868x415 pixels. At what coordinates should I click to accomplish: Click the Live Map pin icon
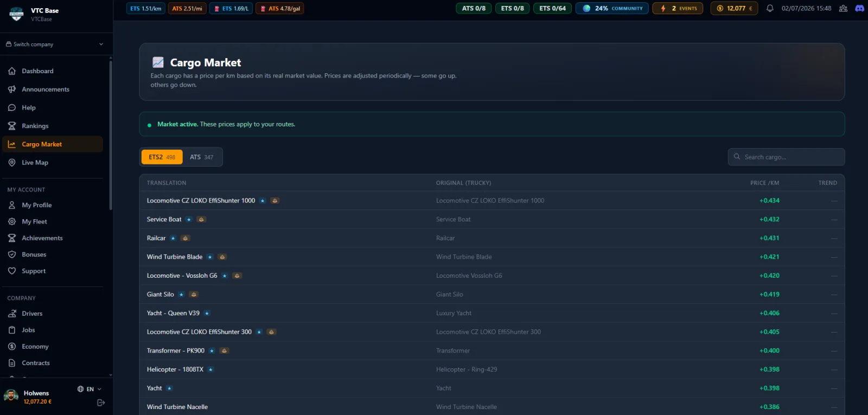12,163
